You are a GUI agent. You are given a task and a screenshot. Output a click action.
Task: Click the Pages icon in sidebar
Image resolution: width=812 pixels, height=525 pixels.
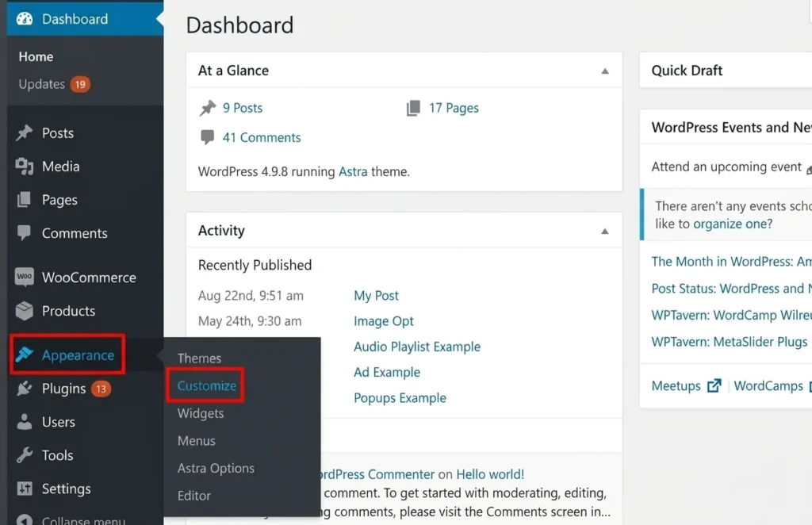(24, 200)
